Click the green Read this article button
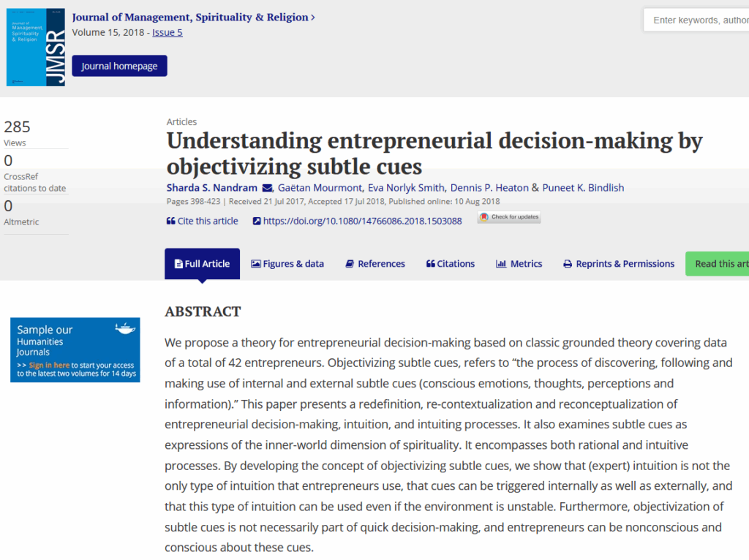This screenshot has height=560, width=749. pyautogui.click(x=719, y=264)
